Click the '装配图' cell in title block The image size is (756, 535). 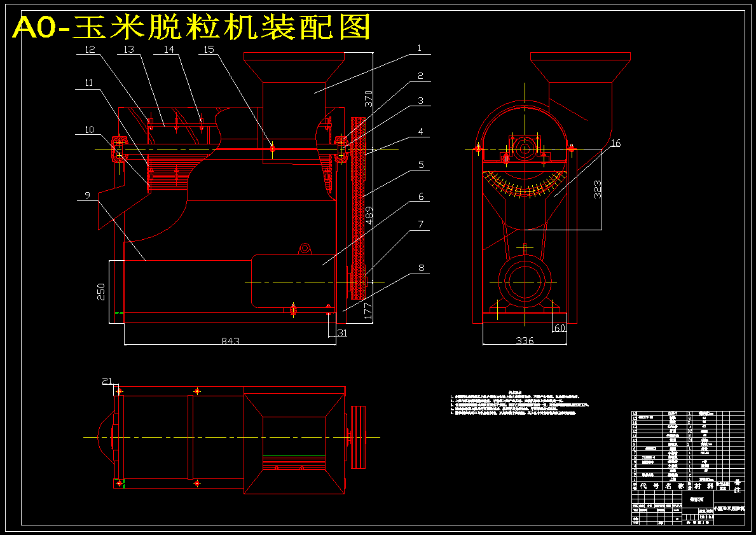696,499
